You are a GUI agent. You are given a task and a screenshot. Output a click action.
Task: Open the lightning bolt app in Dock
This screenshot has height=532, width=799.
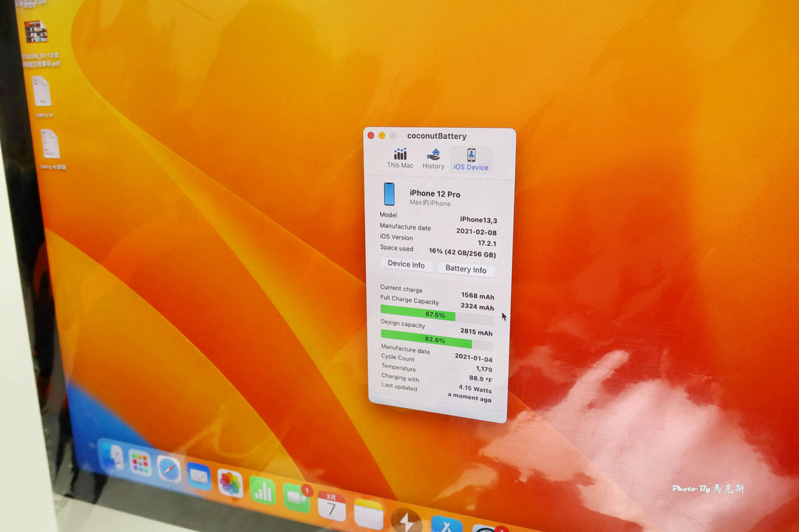click(x=406, y=520)
